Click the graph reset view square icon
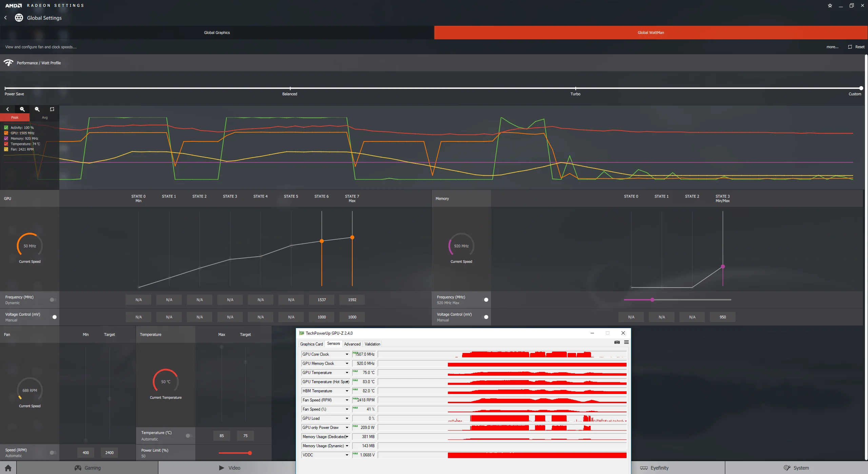This screenshot has width=868, height=474. (52, 109)
